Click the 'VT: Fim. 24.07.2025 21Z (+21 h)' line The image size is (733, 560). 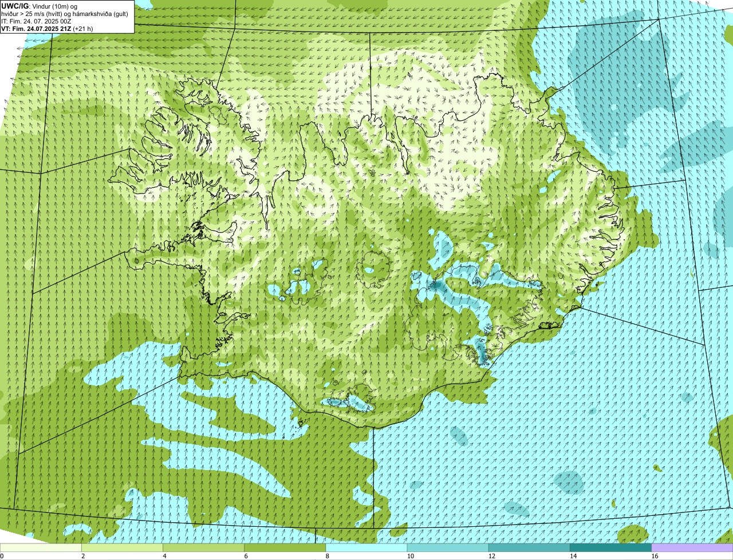[47, 29]
